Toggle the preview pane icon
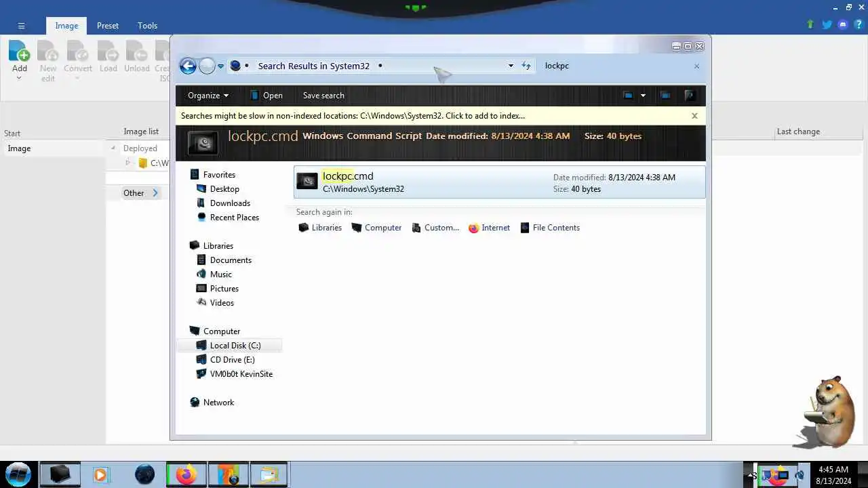Image resolution: width=868 pixels, height=488 pixels. click(x=665, y=96)
